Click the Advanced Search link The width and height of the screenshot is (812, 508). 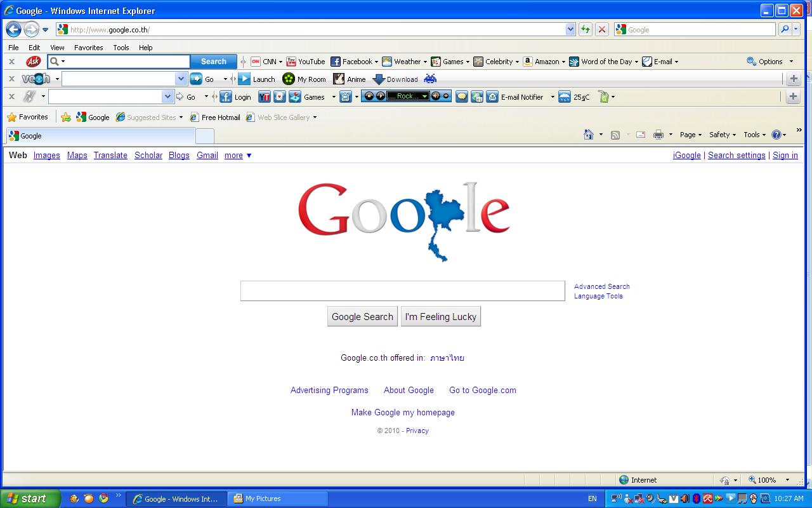(602, 286)
